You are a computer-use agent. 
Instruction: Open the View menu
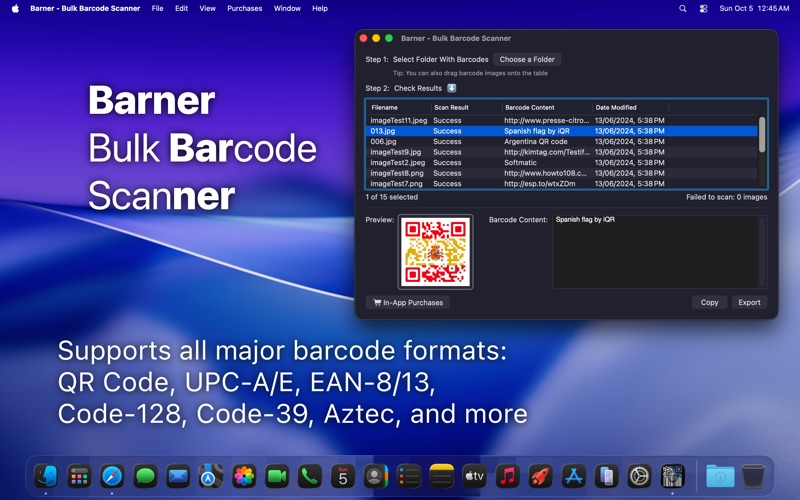[207, 8]
